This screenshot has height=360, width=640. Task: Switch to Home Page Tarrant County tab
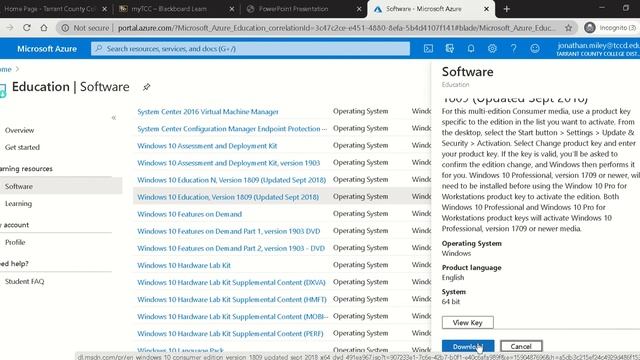[50, 9]
